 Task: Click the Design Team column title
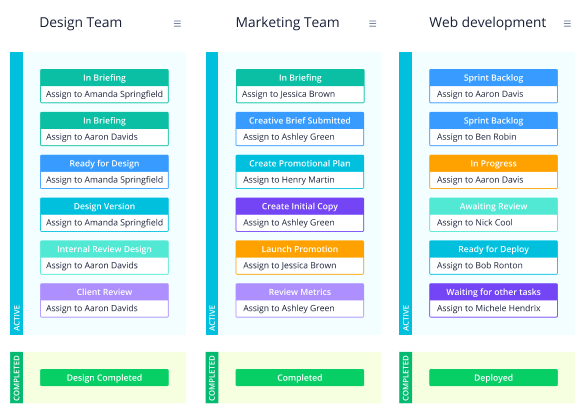point(81,22)
